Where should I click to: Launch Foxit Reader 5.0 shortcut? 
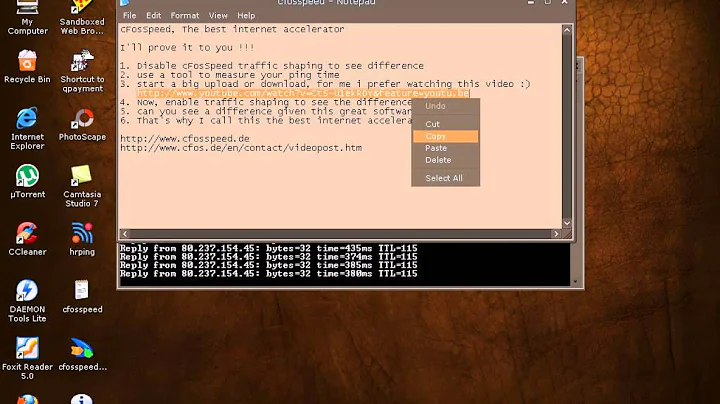coord(27,359)
